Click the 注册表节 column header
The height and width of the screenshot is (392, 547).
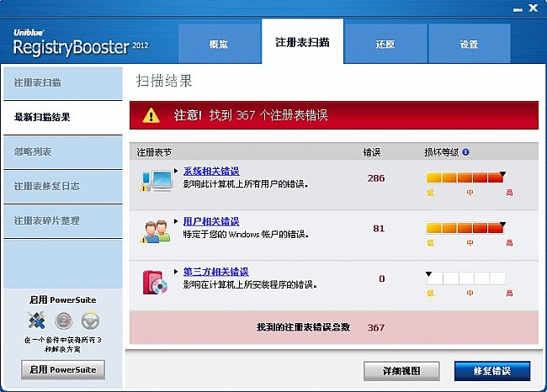pyautogui.click(x=154, y=152)
